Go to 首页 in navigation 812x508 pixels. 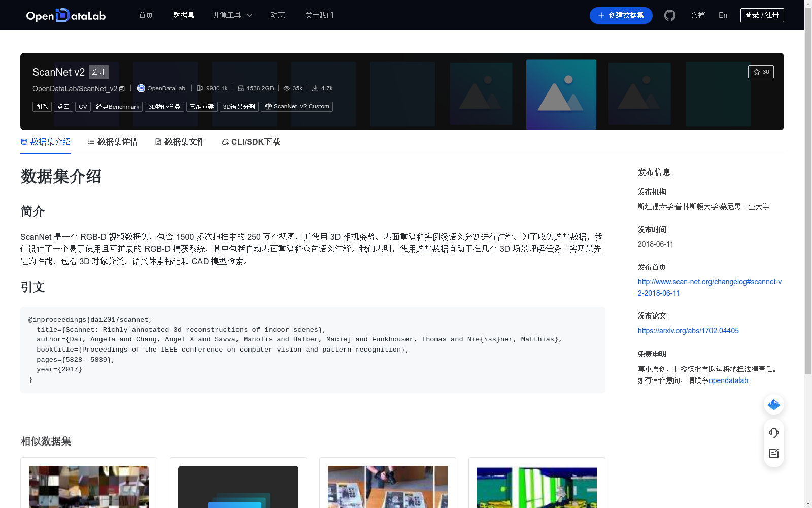pos(146,15)
